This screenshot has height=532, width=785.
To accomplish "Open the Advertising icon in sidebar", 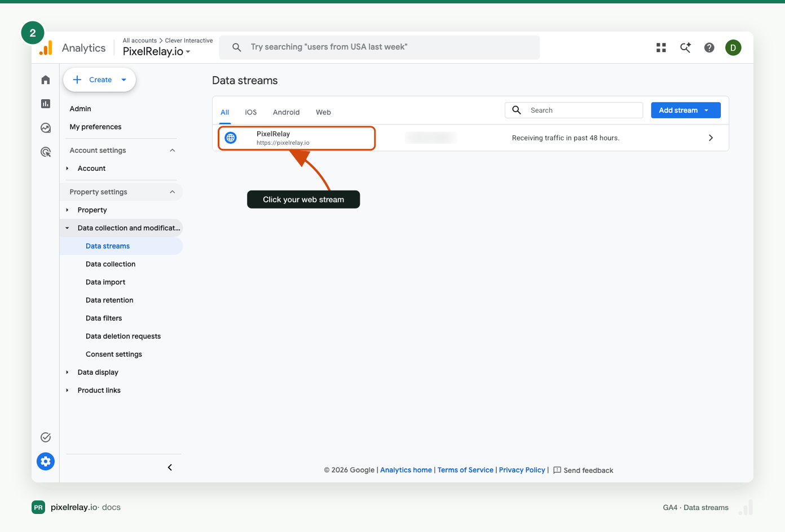I will [46, 152].
